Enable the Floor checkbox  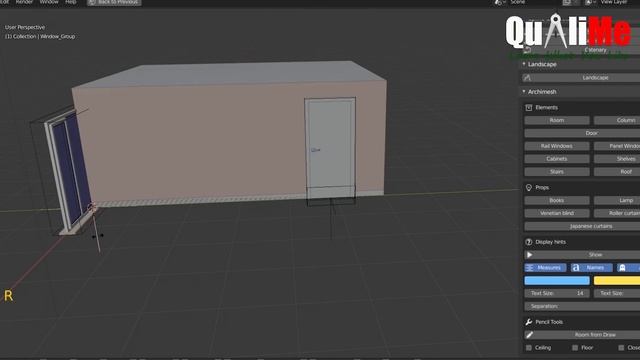click(x=575, y=348)
